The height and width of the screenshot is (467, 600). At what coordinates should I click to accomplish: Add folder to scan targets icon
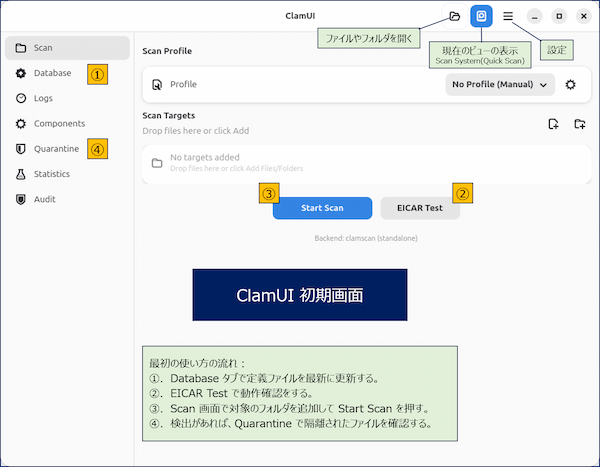pos(580,124)
